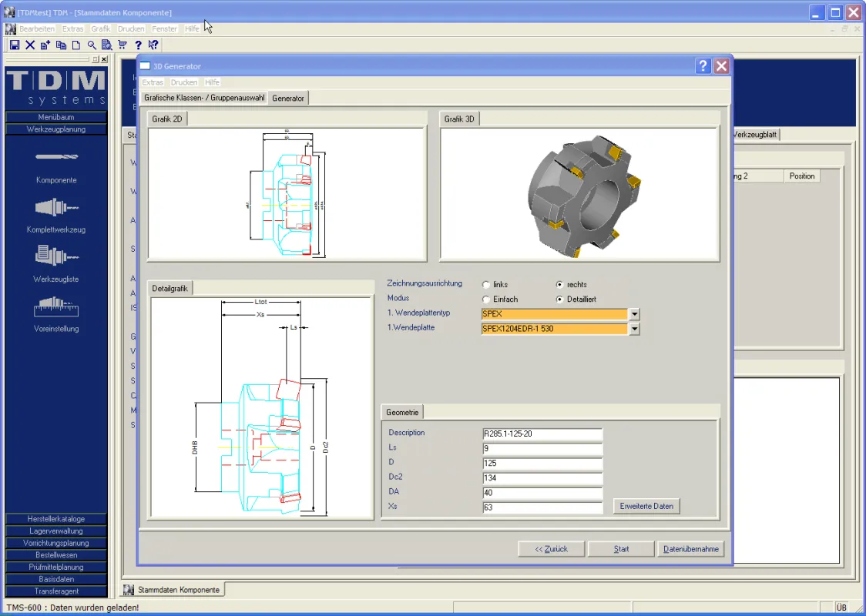Screen dimensions: 866x616
Task: Select links drawing orientation
Action: pos(486,285)
